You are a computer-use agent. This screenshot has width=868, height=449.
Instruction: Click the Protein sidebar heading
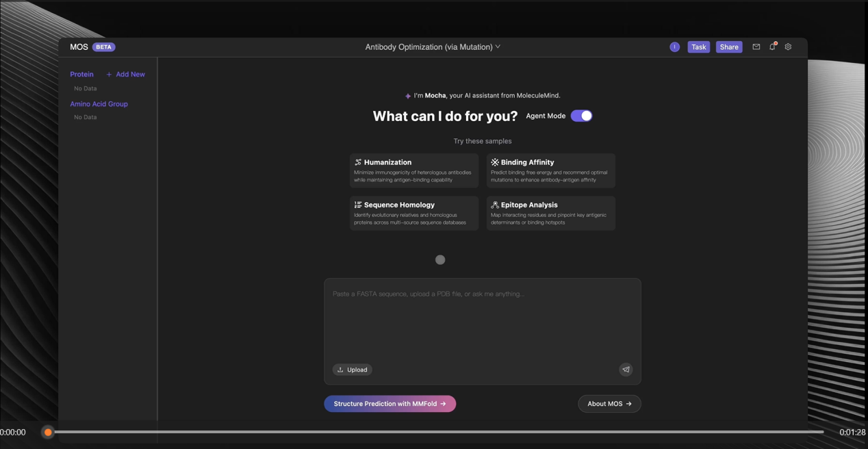(81, 74)
